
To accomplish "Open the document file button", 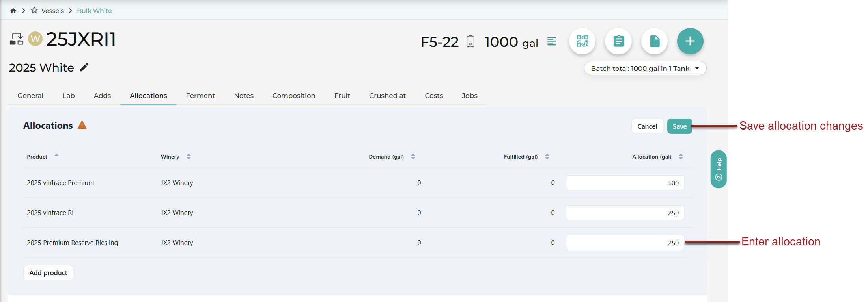I will click(654, 41).
